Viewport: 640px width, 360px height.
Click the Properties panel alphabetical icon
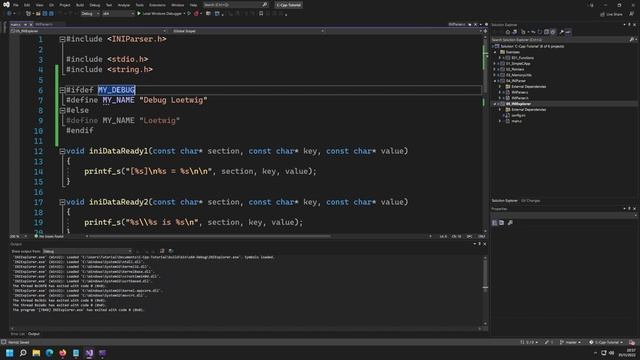[502, 223]
